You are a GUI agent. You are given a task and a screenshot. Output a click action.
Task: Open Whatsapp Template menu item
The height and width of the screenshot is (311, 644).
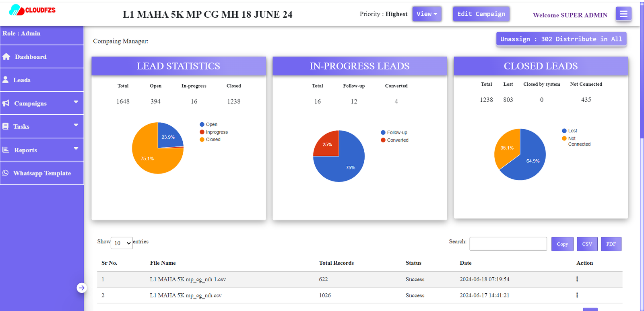pyautogui.click(x=42, y=173)
